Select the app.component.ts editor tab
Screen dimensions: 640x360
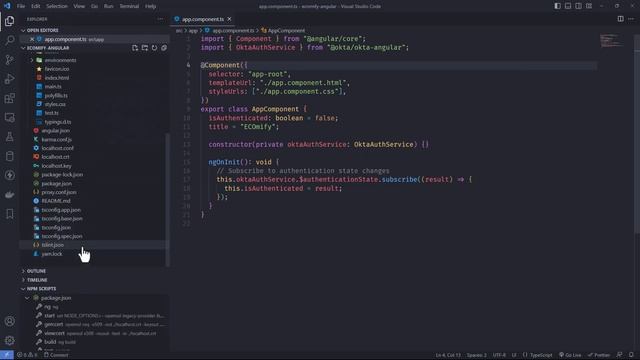[x=203, y=19]
